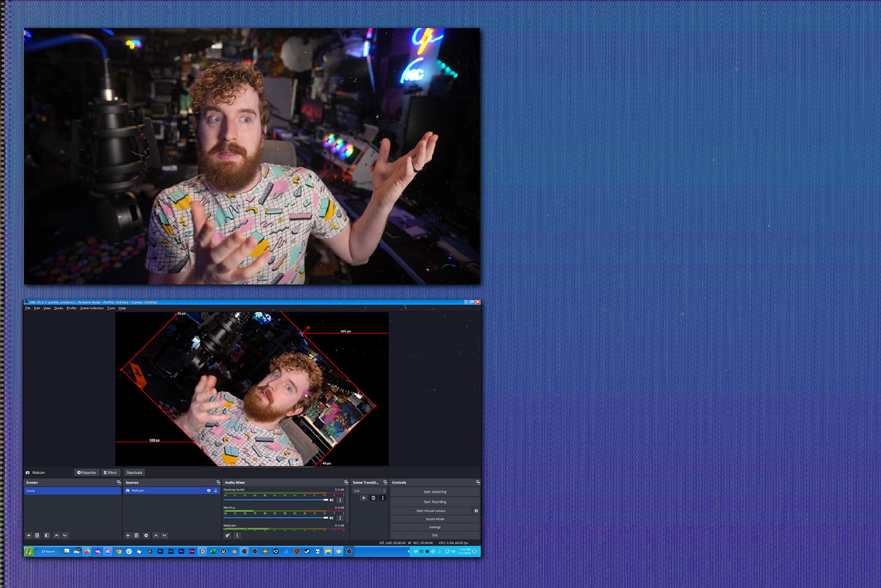Hide the Webcam source with eye icon
The width and height of the screenshot is (881, 588).
point(209,490)
